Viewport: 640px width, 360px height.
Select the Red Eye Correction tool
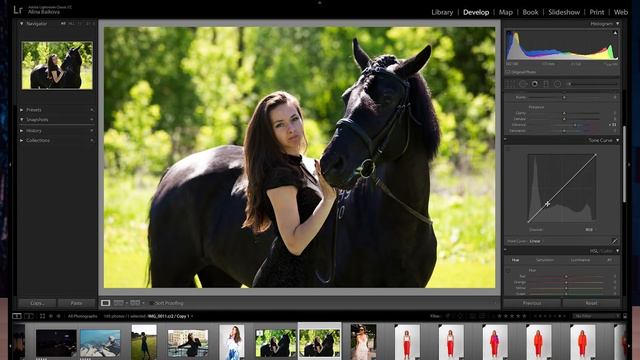coord(535,84)
